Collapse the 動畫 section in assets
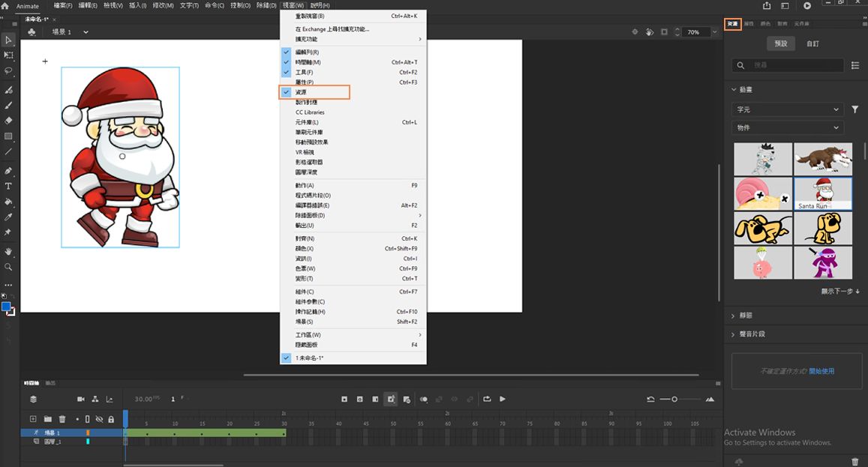The width and height of the screenshot is (868, 467). coord(734,89)
